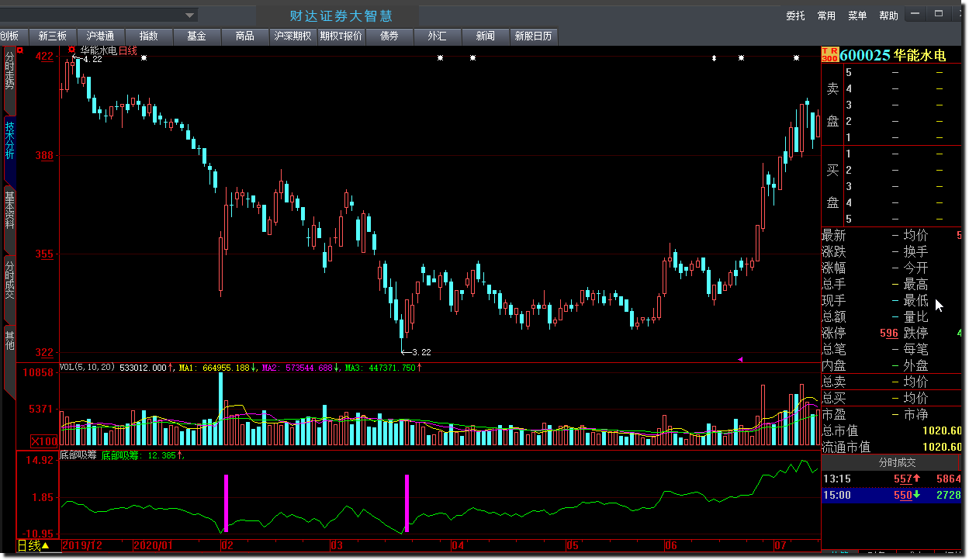Viewport: 969px width, 560px height.
Task: Switch to the 沪港通 tab
Action: click(100, 36)
